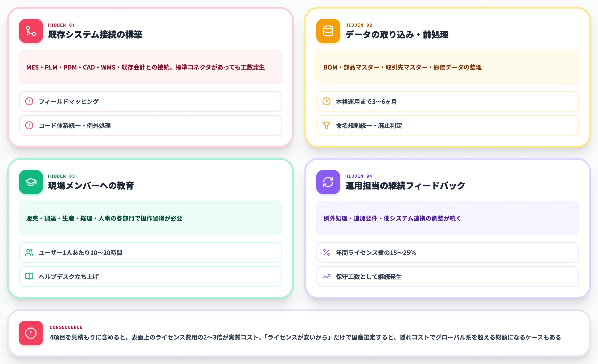Click the HIDDEN 04 label
This screenshot has width=598, height=364.
click(359, 176)
